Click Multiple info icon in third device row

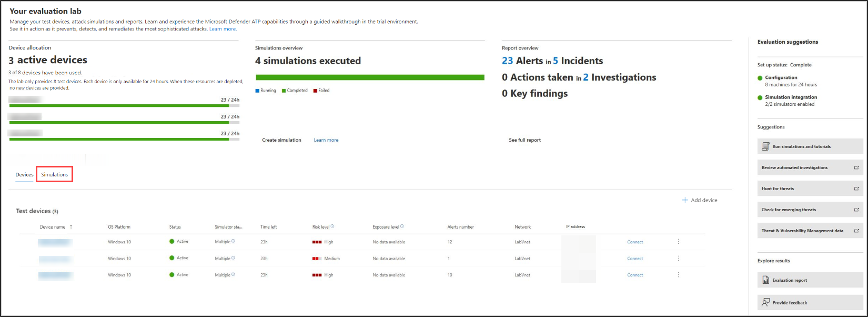pos(233,274)
